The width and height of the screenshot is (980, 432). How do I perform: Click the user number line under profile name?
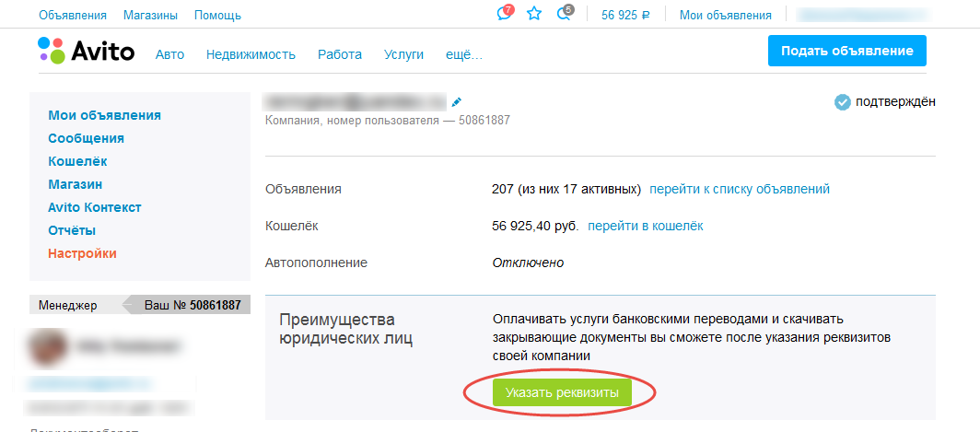coord(388,120)
